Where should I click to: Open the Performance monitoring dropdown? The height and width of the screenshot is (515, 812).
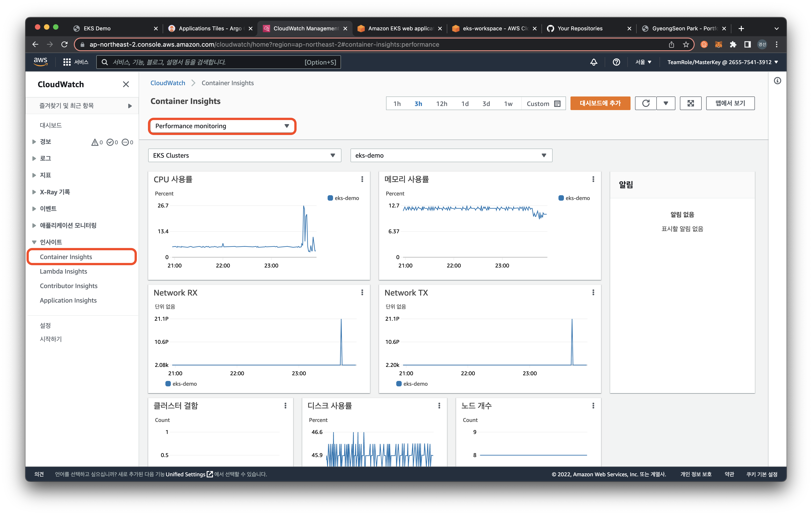[222, 126]
